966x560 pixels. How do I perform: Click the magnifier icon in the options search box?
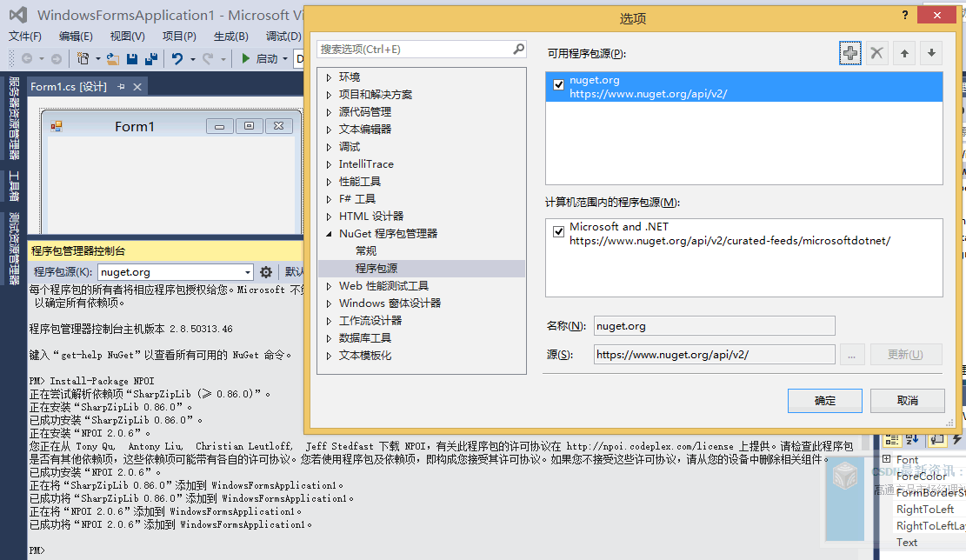(x=519, y=49)
